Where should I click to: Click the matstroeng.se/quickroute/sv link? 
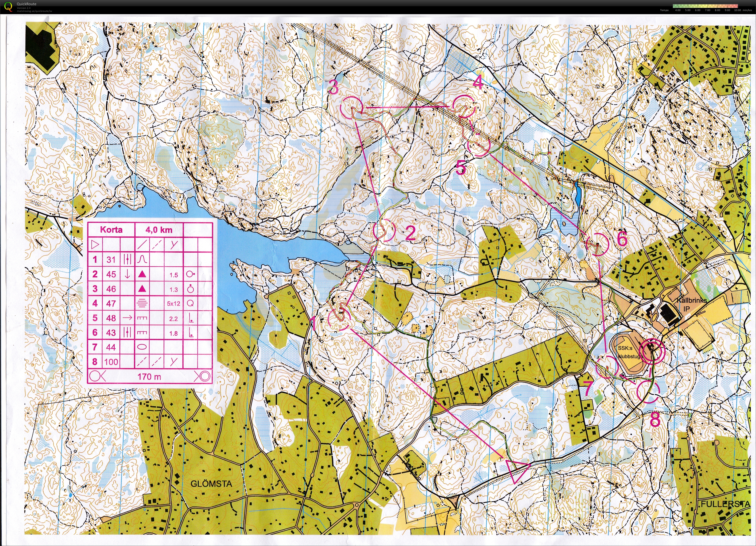click(x=34, y=11)
